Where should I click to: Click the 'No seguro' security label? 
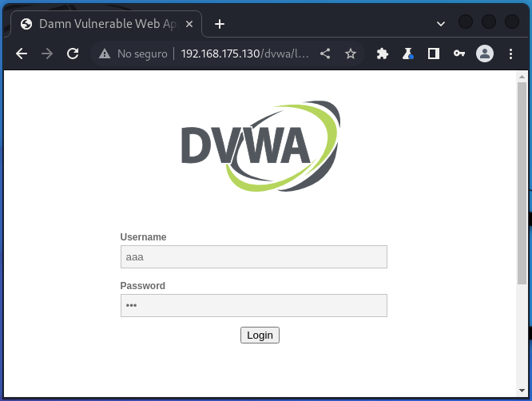click(x=142, y=54)
